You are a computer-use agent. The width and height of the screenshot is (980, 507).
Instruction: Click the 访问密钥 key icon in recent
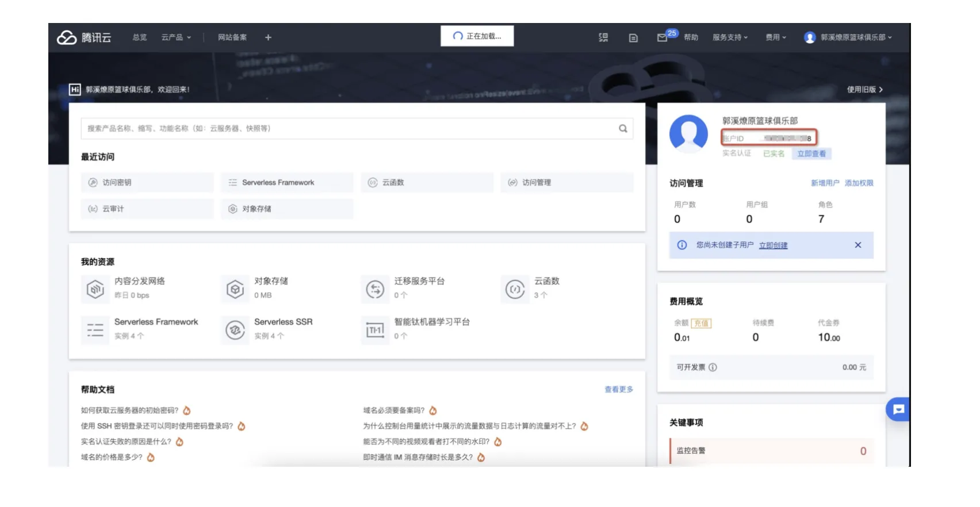point(93,182)
